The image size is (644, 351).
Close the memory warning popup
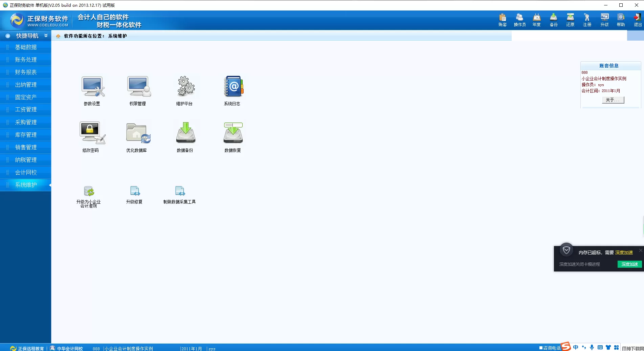(x=641, y=250)
